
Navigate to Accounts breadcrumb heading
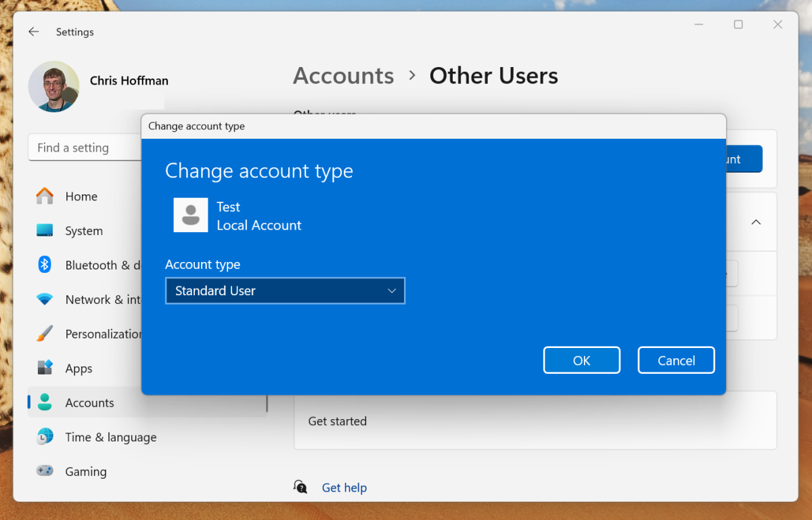tap(343, 76)
